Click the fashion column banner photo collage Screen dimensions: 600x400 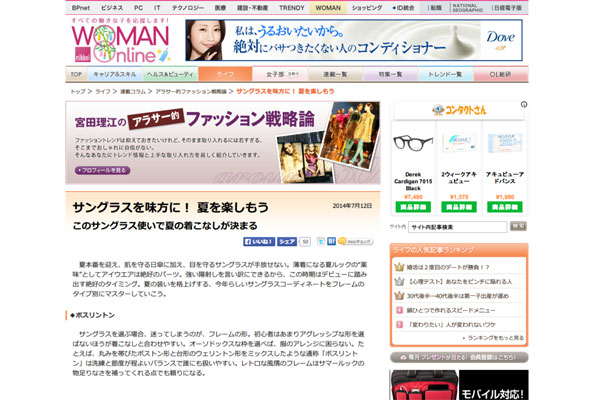point(328,142)
